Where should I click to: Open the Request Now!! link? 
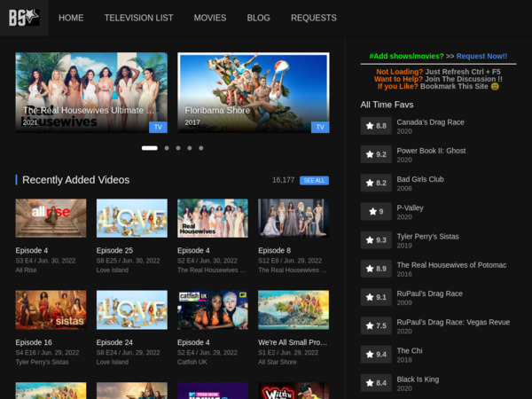(x=481, y=57)
